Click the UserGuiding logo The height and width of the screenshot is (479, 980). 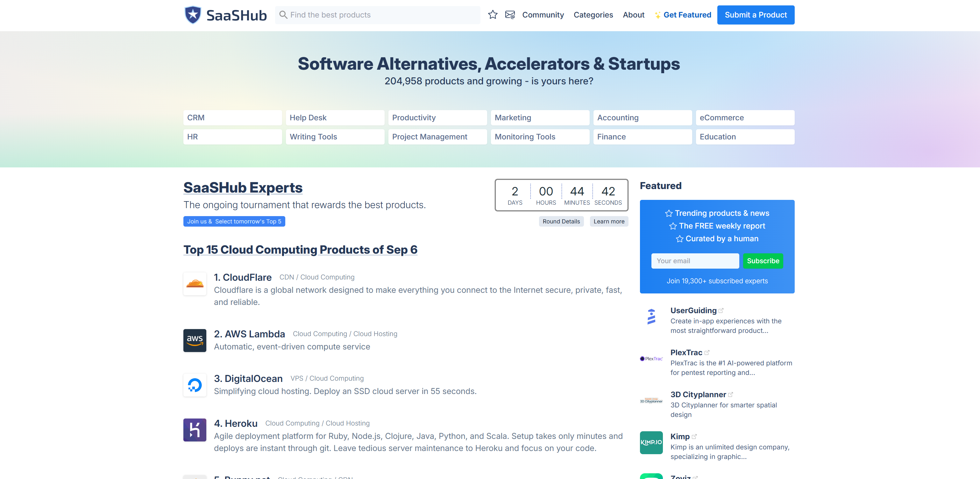coord(651,317)
